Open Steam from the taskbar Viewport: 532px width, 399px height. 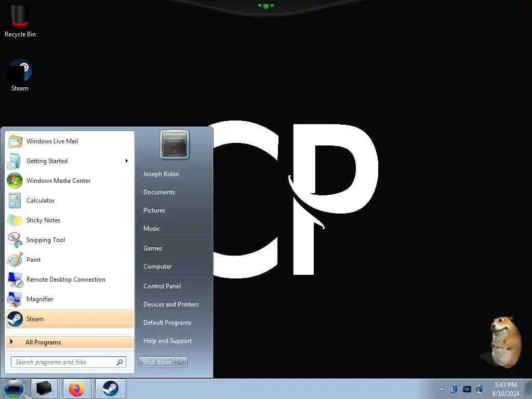click(x=111, y=389)
